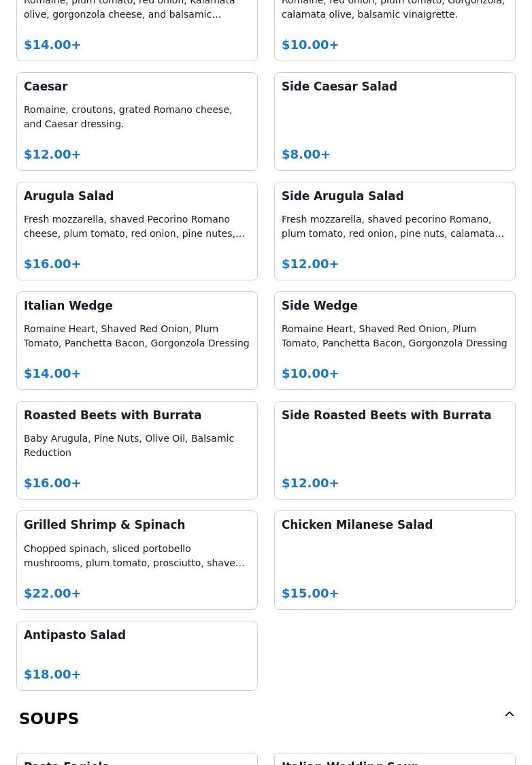
Task: Choose Side Arugula Salad
Action: 395,231
